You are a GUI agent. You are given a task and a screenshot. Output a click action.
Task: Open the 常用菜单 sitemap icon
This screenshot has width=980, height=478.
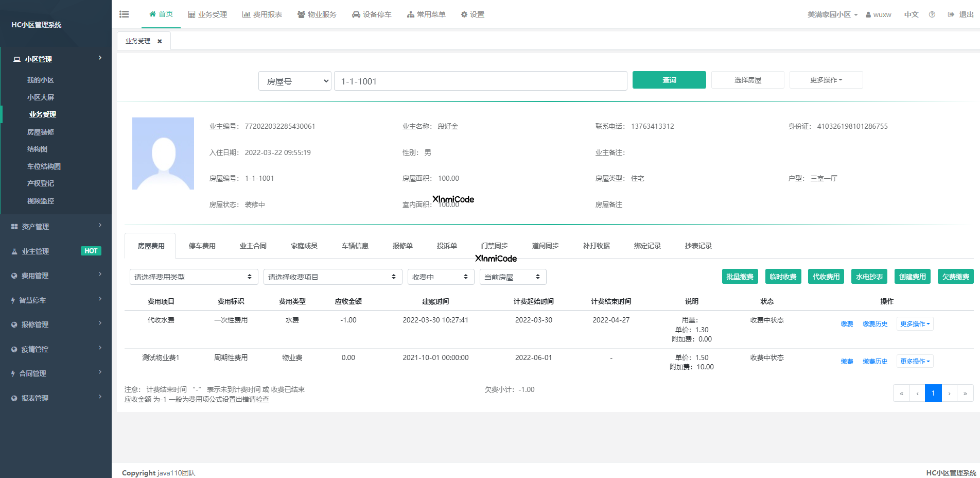[412, 14]
